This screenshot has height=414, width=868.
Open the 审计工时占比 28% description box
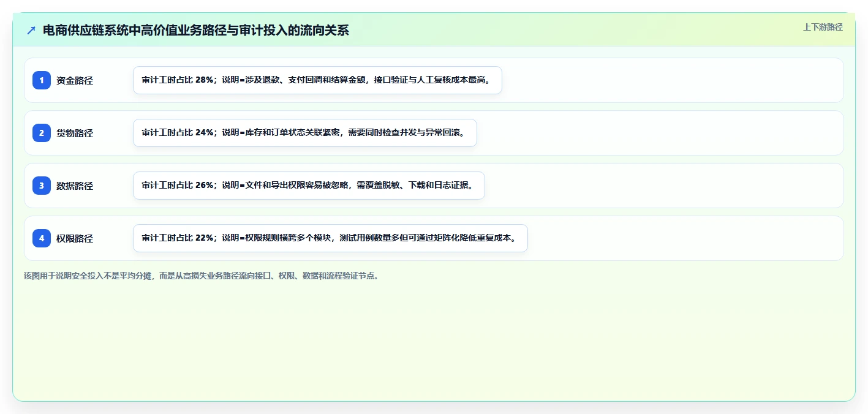[317, 80]
